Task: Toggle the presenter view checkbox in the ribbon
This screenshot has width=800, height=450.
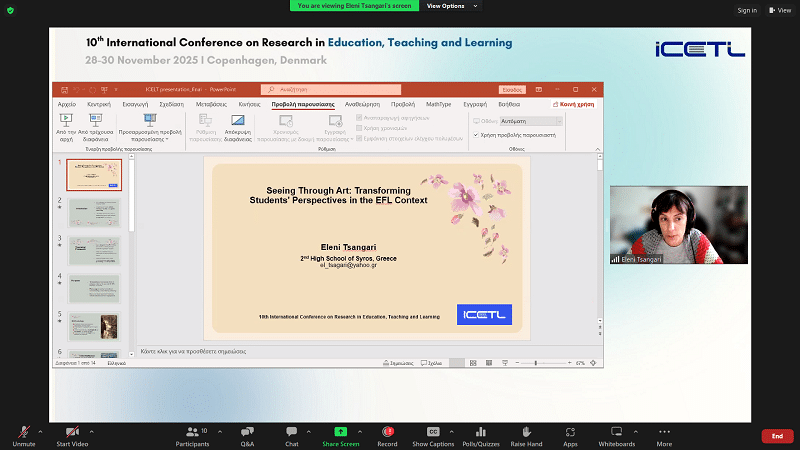Action: click(x=476, y=133)
